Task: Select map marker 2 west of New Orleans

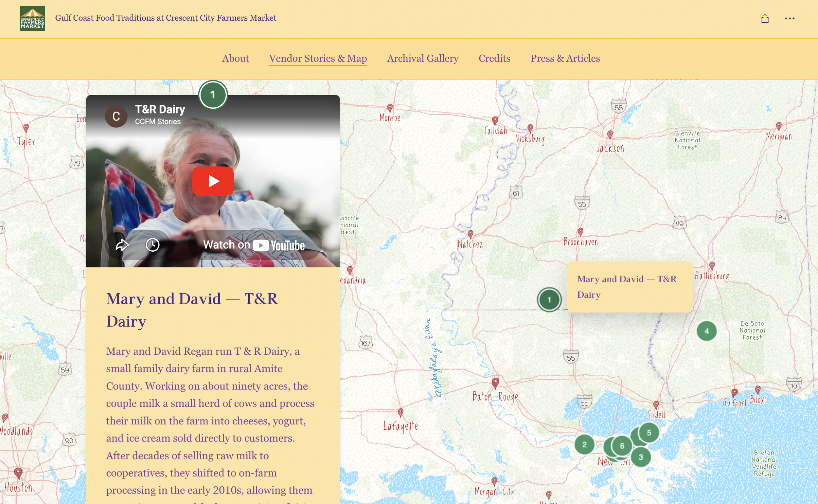Action: (x=584, y=444)
